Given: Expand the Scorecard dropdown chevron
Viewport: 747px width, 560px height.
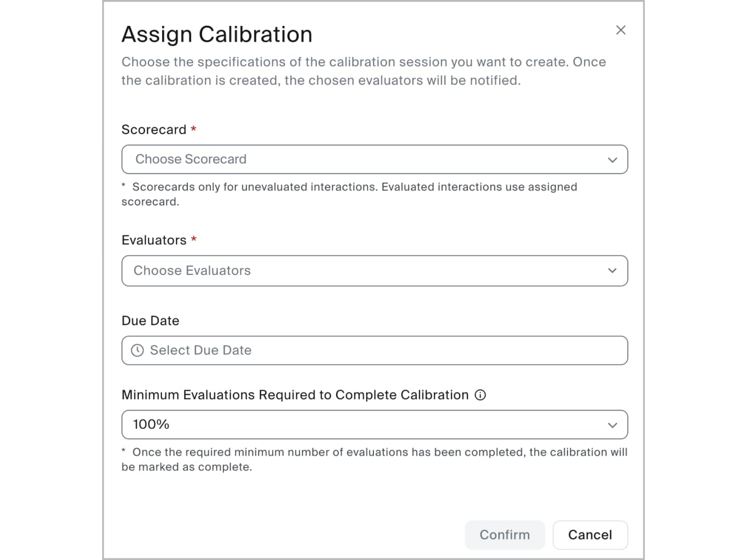Looking at the screenshot, I should 612,160.
